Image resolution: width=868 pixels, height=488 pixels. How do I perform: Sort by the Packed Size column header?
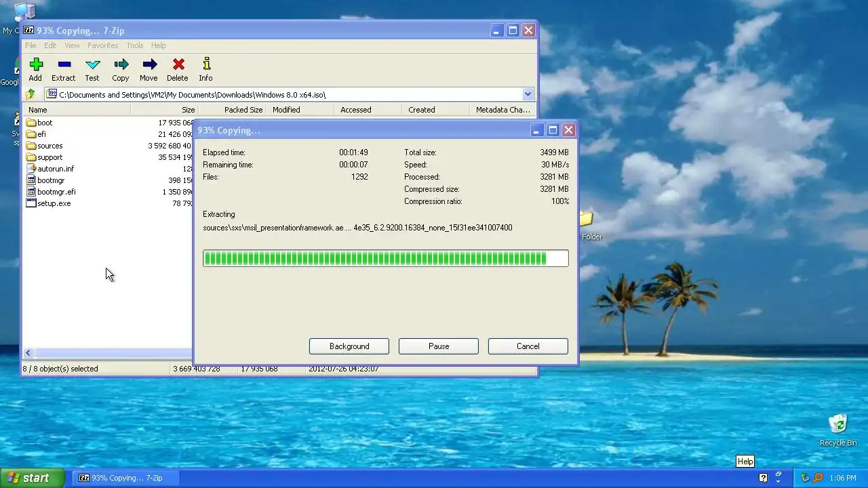pos(232,110)
